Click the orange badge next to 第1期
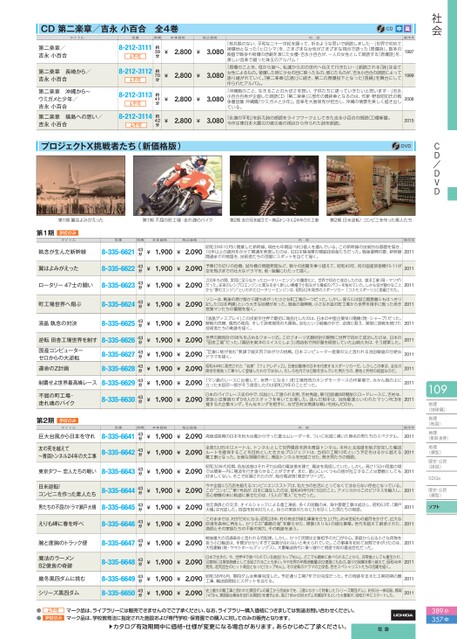 67,233
